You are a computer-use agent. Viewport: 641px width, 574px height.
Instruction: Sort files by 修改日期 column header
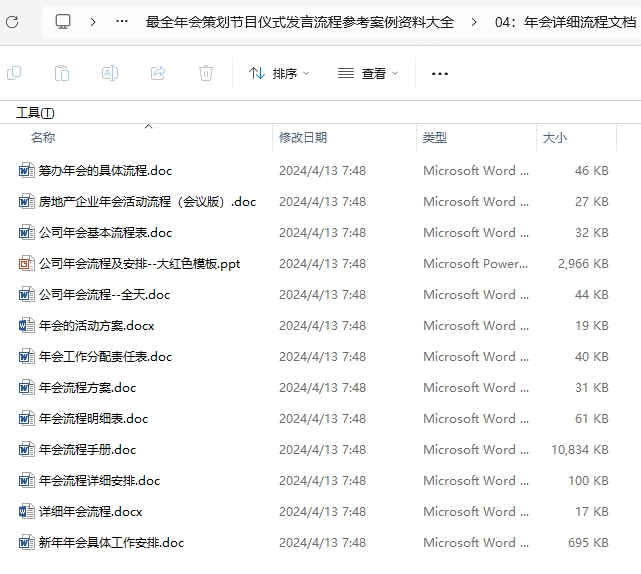point(303,138)
